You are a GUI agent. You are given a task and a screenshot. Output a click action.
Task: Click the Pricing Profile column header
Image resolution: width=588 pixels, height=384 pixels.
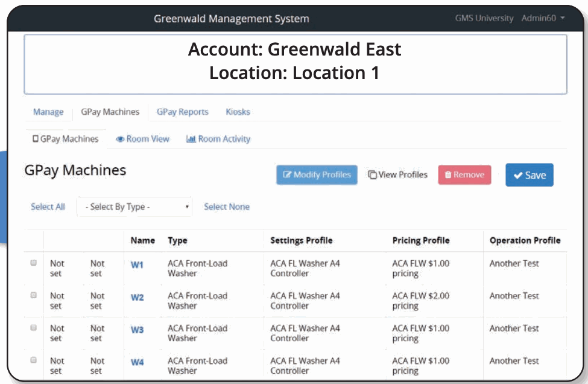click(421, 241)
